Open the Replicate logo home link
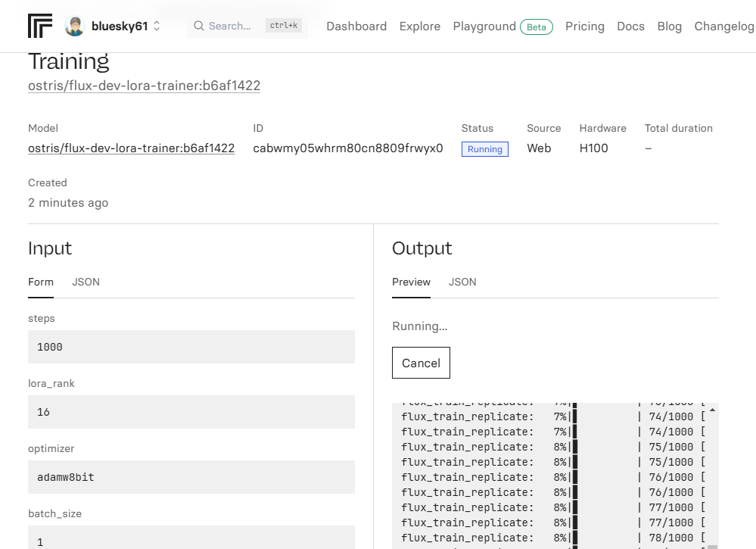The image size is (756, 549). coord(40,26)
